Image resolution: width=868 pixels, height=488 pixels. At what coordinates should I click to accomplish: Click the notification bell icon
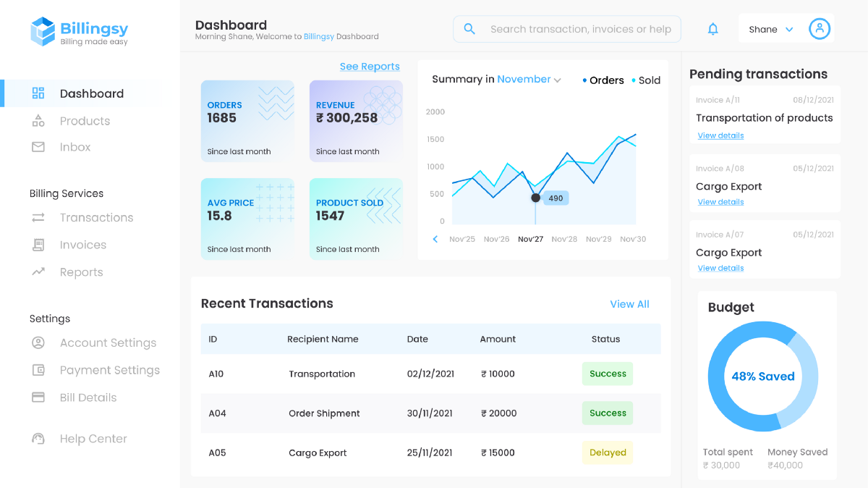(x=712, y=29)
